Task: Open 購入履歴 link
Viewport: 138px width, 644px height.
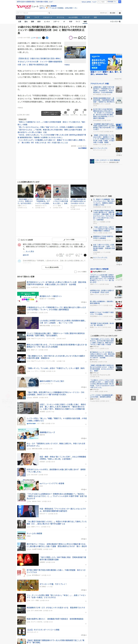Action: click(112, 13)
